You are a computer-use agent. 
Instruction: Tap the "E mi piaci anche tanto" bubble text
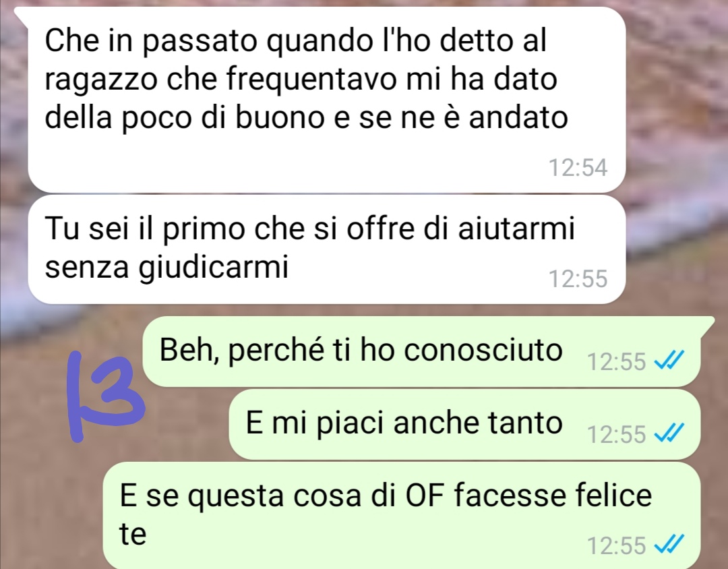click(x=404, y=423)
